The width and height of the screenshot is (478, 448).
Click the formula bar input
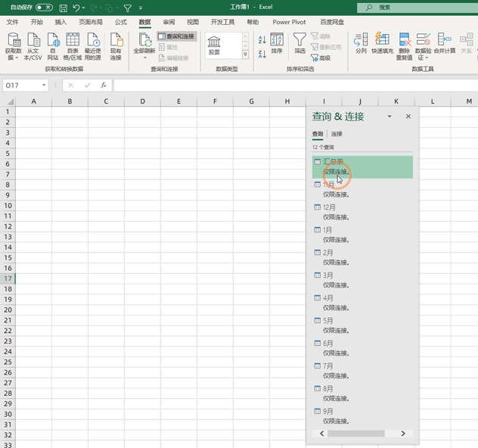click(296, 85)
